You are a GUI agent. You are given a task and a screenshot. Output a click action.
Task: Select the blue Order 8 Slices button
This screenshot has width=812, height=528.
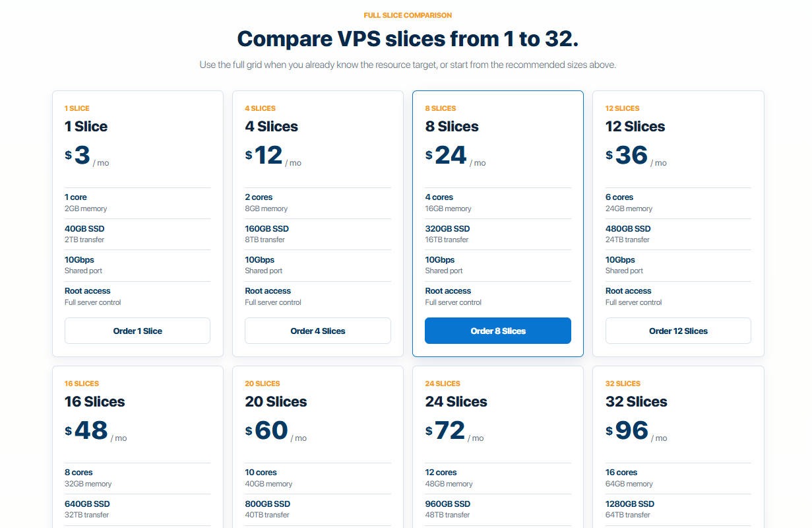[x=498, y=331]
